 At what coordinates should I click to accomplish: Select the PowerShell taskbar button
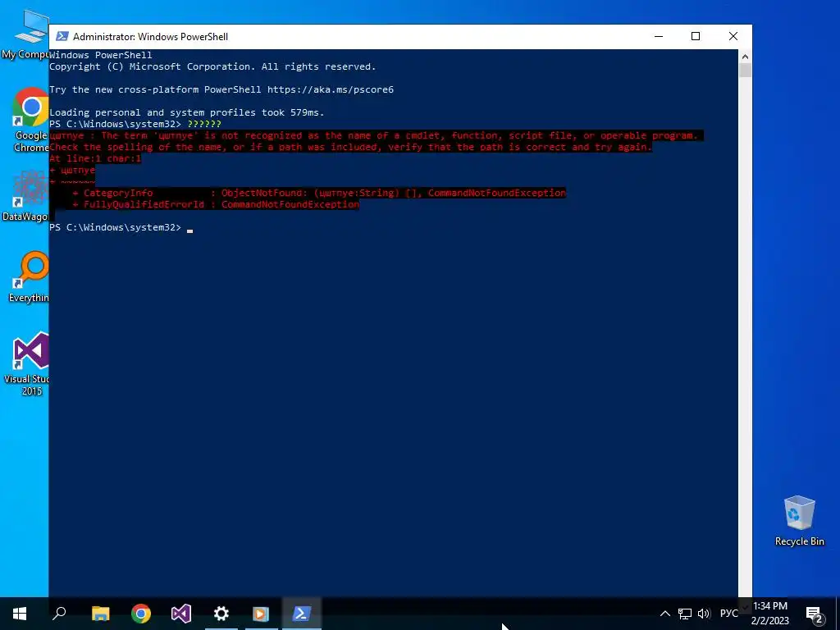coord(301,614)
